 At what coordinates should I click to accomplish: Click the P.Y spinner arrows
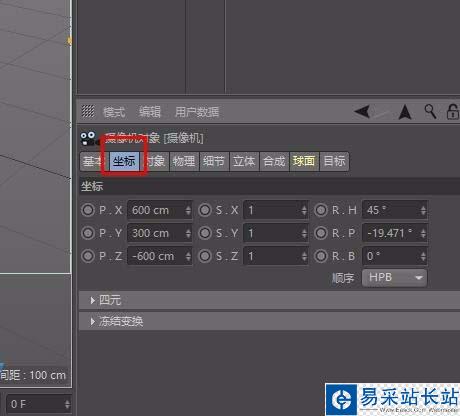188,233
